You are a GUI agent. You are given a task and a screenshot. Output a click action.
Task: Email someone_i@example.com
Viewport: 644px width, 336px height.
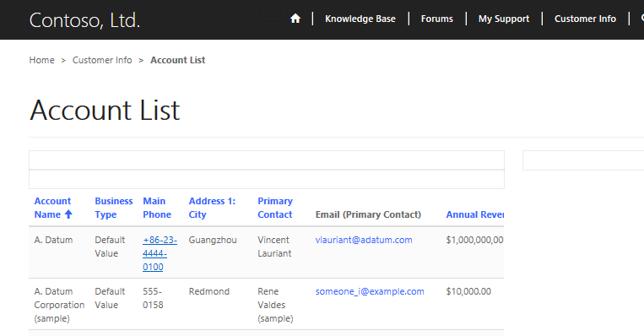[x=370, y=291]
